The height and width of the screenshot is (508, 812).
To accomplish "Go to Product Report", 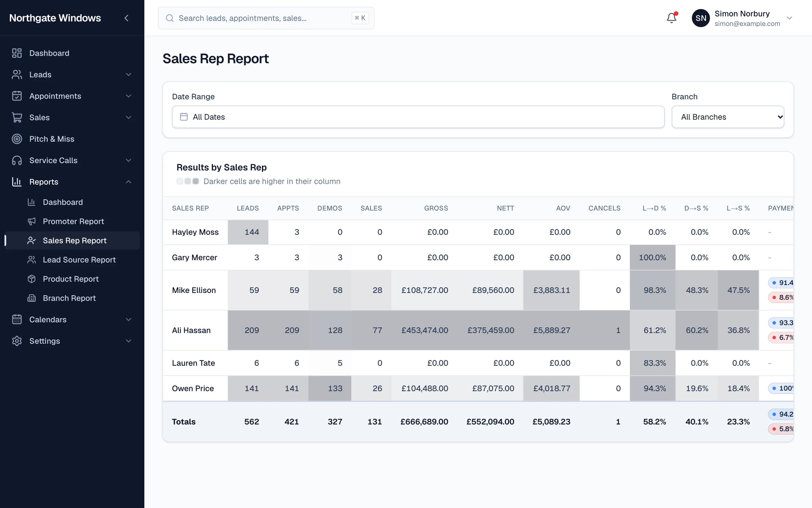I will (x=72, y=279).
